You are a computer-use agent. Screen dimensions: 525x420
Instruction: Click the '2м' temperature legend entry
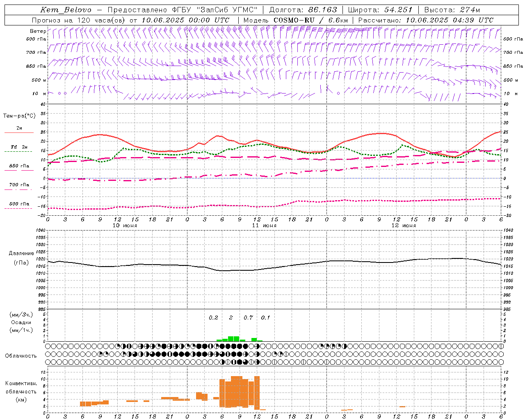(x=19, y=128)
